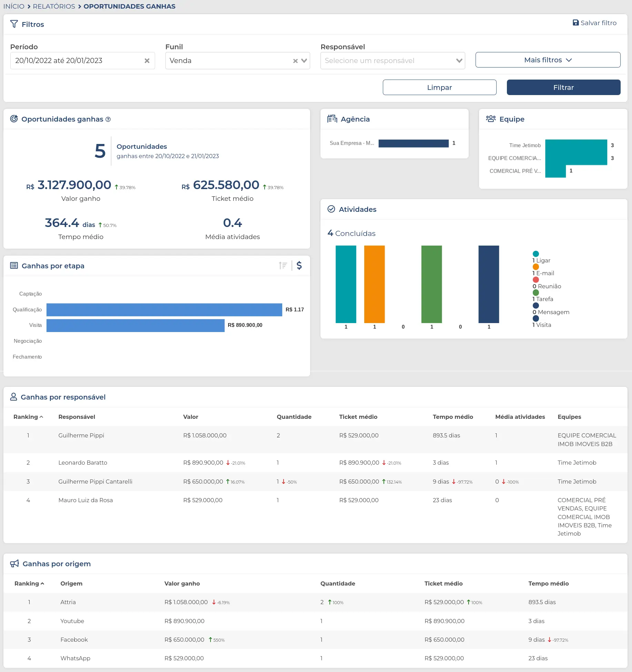Switch Ganhas por etapa to dollar value view

pos(299,266)
